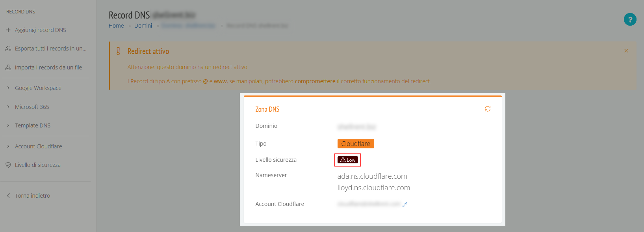This screenshot has height=232, width=644.
Task: Click the Nameserver label
Action: click(271, 175)
